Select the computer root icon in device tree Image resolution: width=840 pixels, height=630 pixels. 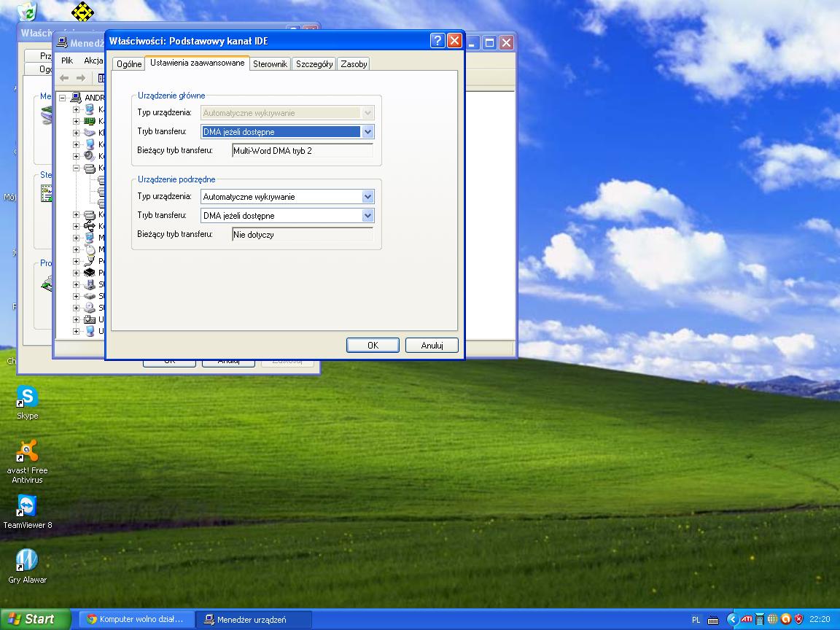point(76,98)
